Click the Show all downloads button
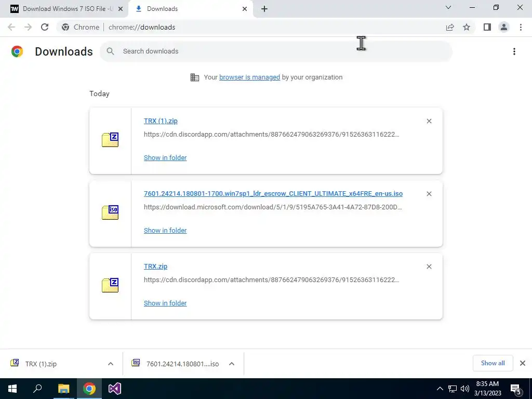The width and height of the screenshot is (532, 399). 493,363
